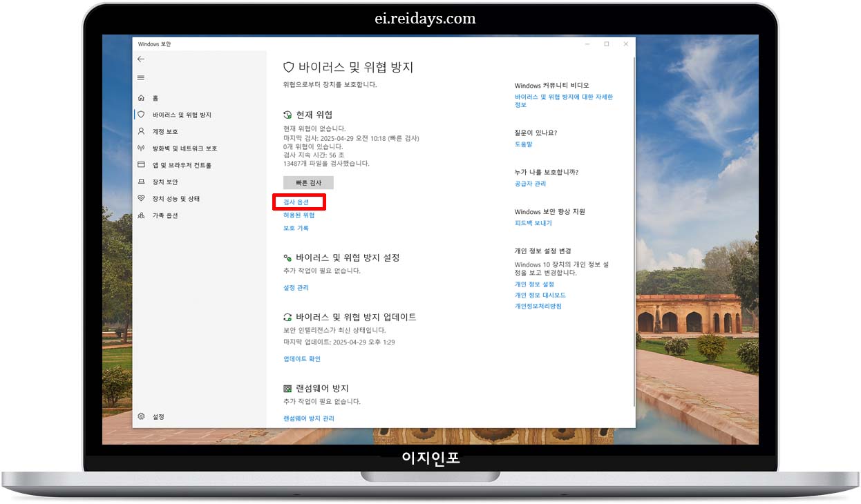Start scan with 빠른 검사 button
The height and width of the screenshot is (504, 861).
[308, 182]
